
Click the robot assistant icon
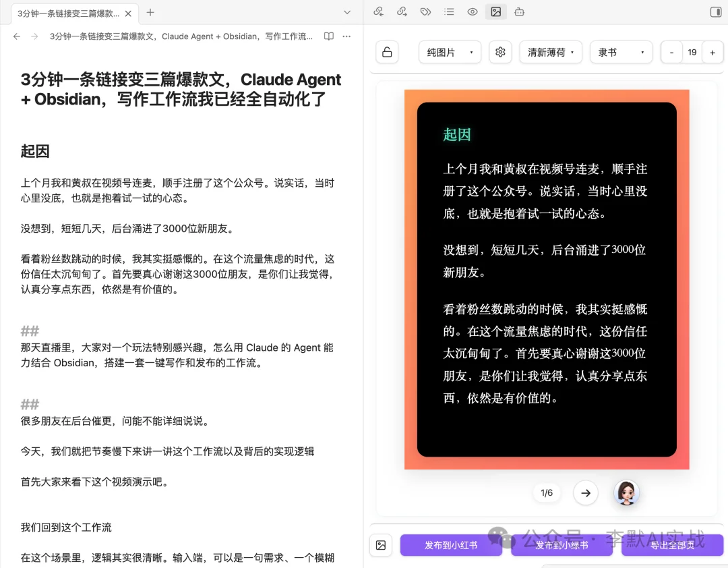tap(519, 11)
